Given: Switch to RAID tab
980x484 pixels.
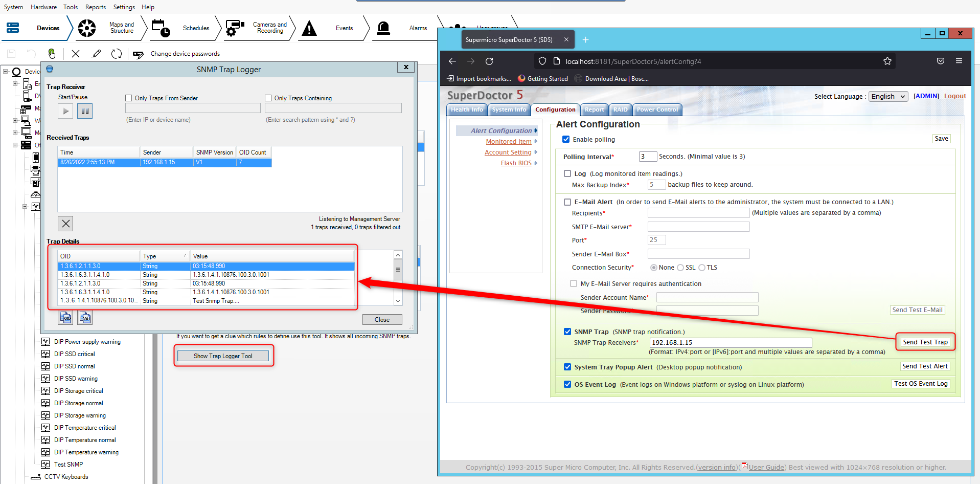Looking at the screenshot, I should point(620,109).
